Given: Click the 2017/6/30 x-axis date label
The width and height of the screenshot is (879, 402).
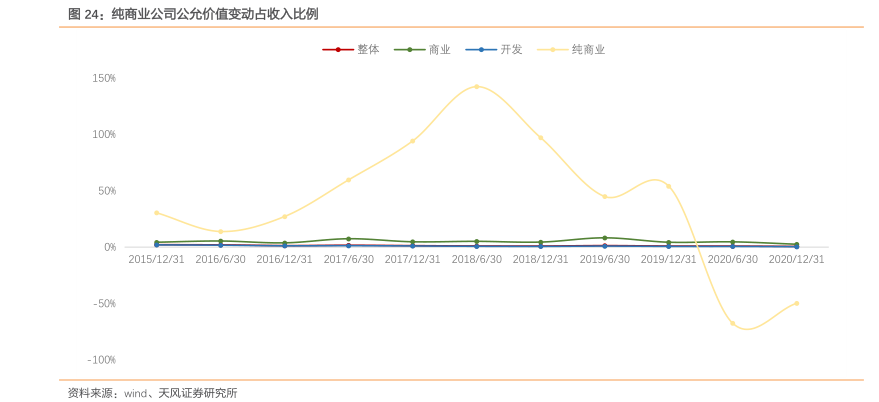Looking at the screenshot, I should [348, 259].
